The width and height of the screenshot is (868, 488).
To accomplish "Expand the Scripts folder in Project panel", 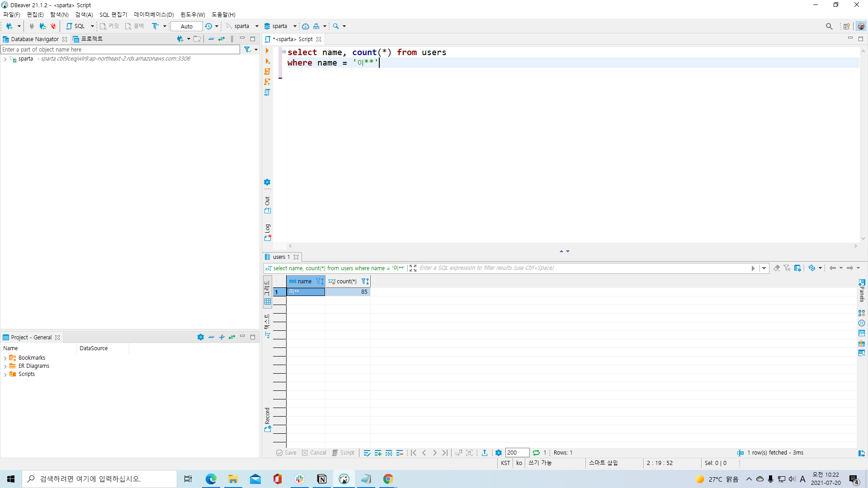I will pyautogui.click(x=5, y=375).
